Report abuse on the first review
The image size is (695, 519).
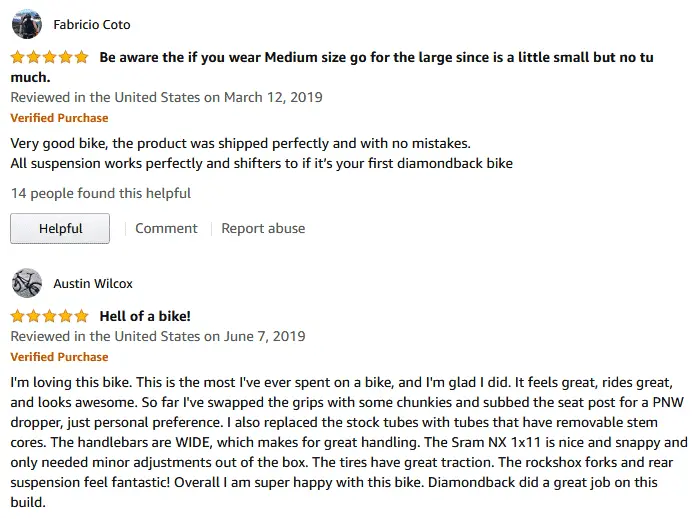tap(263, 228)
